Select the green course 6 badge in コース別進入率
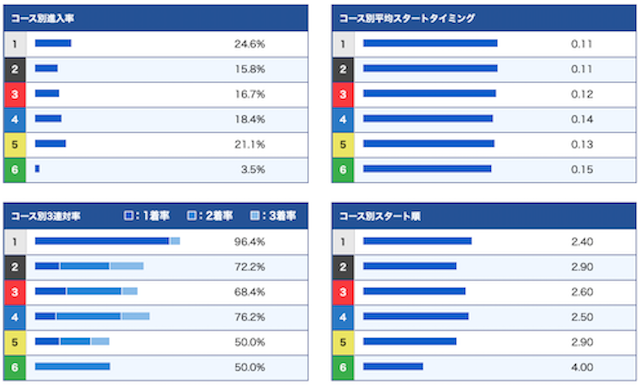This screenshot has width=640, height=386. tap(15, 170)
